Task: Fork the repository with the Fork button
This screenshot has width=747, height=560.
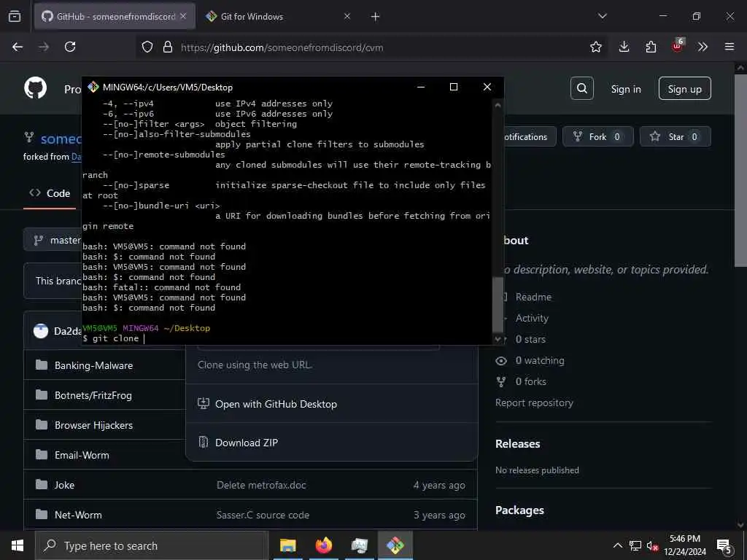Action: tap(598, 136)
